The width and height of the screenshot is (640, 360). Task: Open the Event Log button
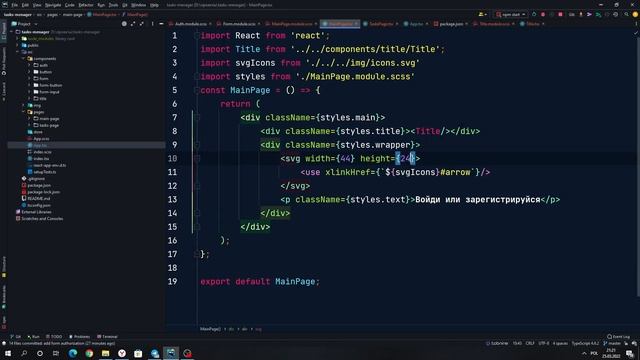[x=618, y=336]
